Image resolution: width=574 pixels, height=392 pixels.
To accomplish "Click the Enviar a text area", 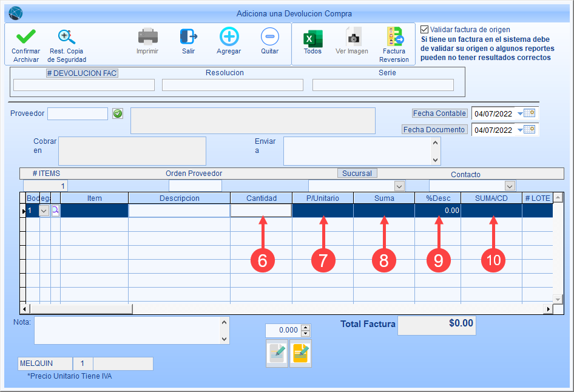I will click(x=357, y=151).
